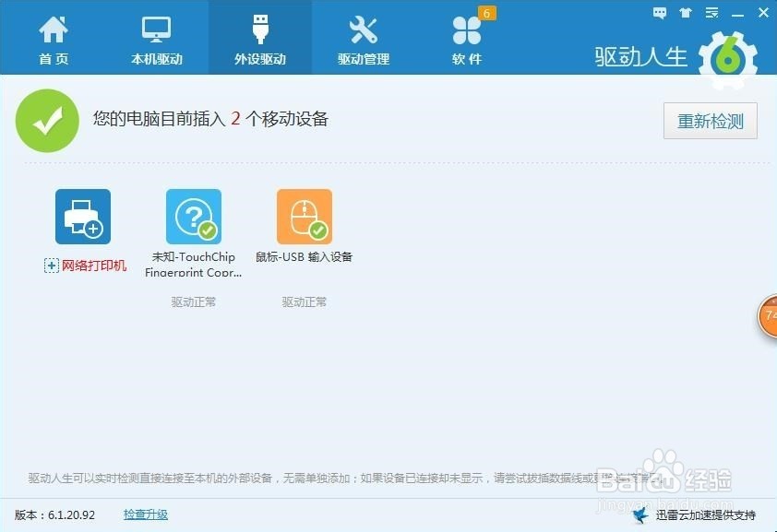
Task: Open the 首页 home tab
Action: (54, 40)
